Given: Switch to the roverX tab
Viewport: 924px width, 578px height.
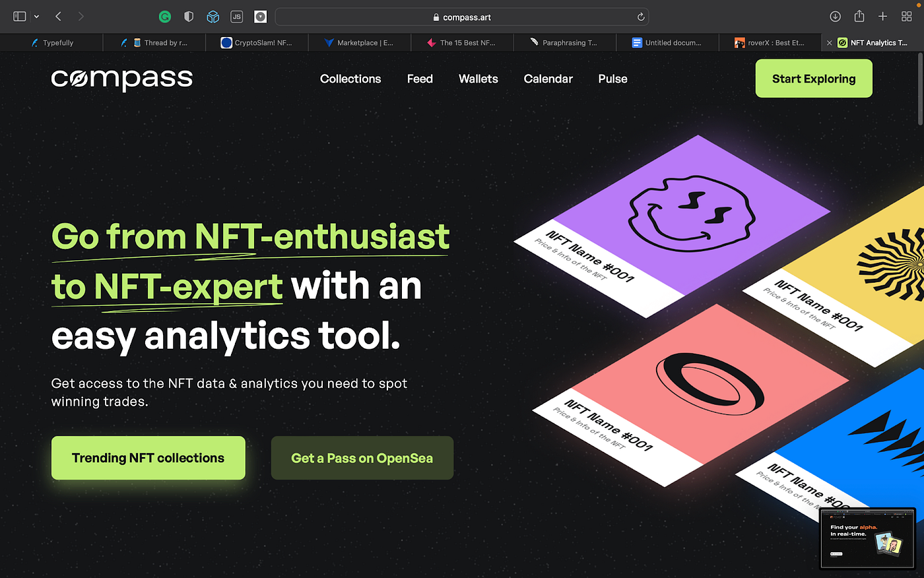Looking at the screenshot, I should (x=770, y=42).
